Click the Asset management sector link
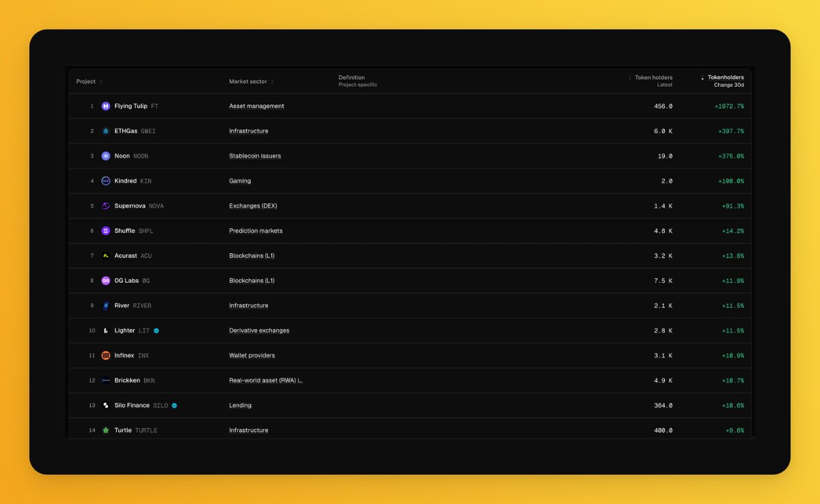 click(257, 106)
